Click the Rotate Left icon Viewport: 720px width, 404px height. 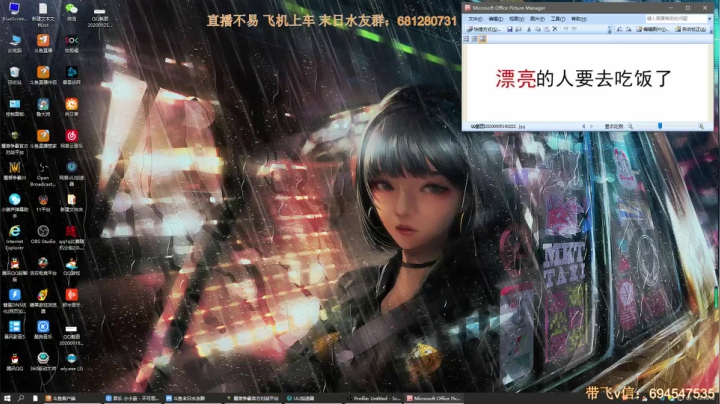tap(619, 29)
